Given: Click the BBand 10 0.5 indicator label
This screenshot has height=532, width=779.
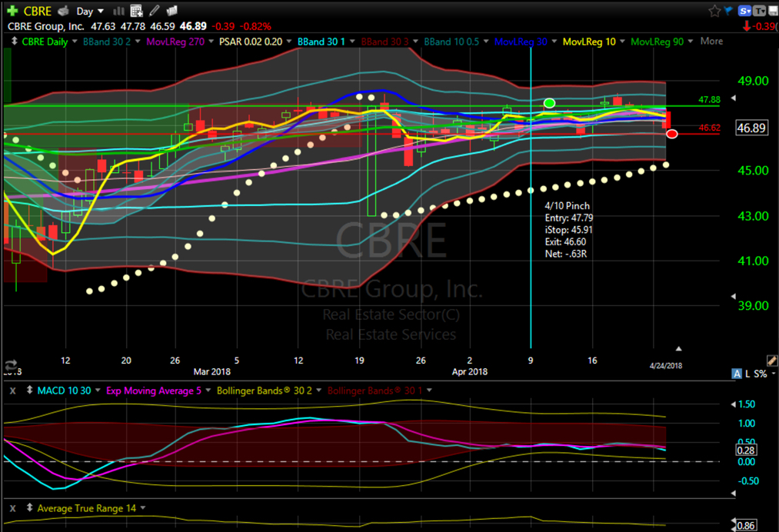Looking at the screenshot, I should click(451, 42).
